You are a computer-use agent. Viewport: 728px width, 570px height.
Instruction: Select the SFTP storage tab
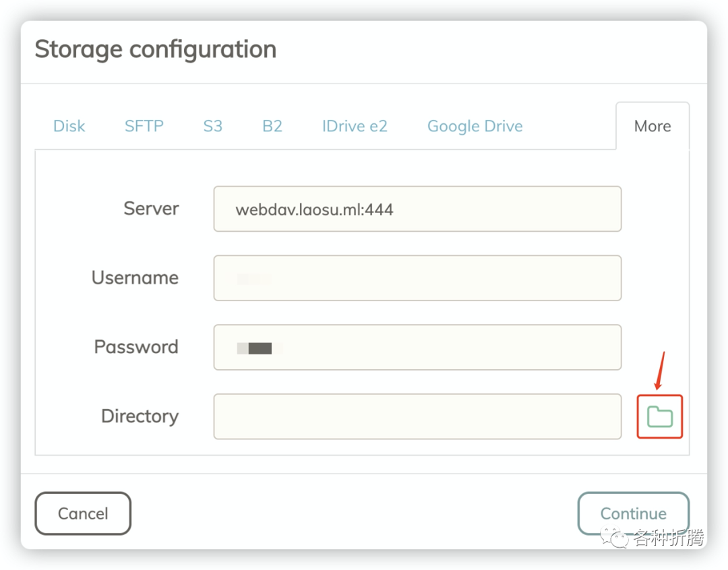click(x=144, y=126)
